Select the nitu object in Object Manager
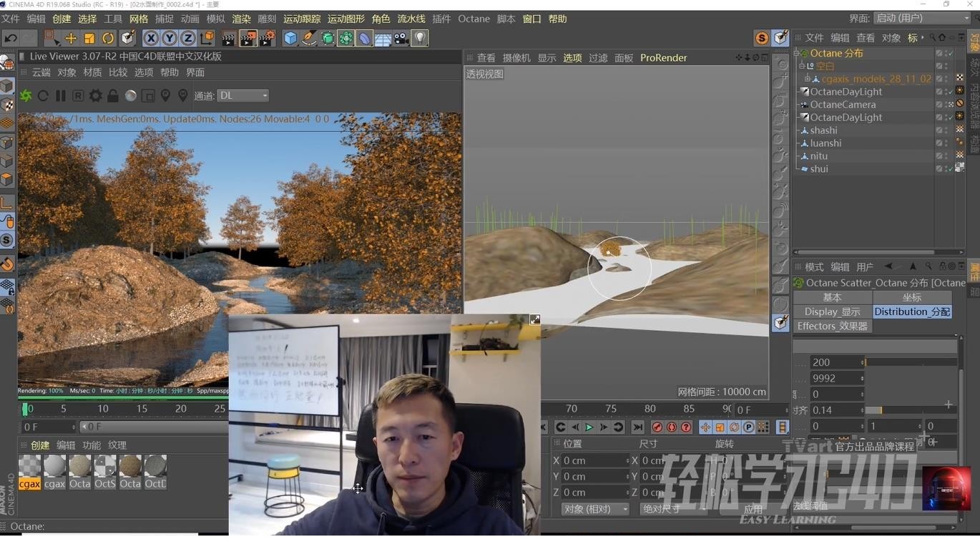Viewport: 980px width, 552px height. (x=818, y=156)
